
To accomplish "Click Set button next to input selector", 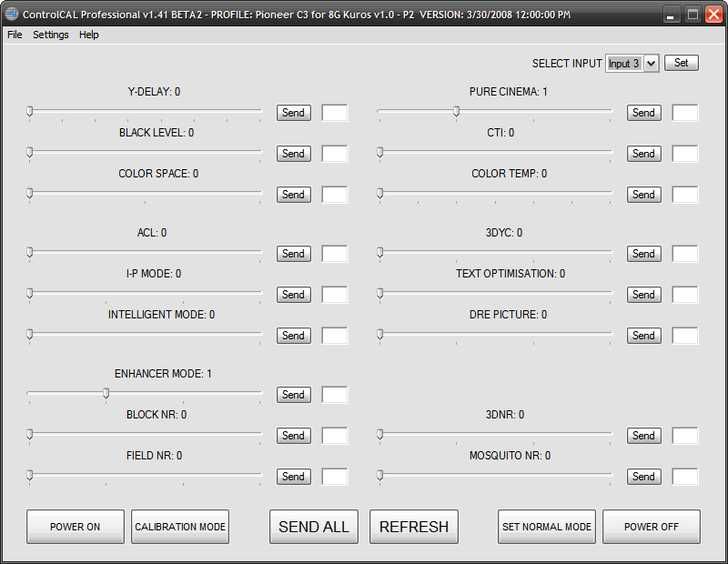I will 681,63.
